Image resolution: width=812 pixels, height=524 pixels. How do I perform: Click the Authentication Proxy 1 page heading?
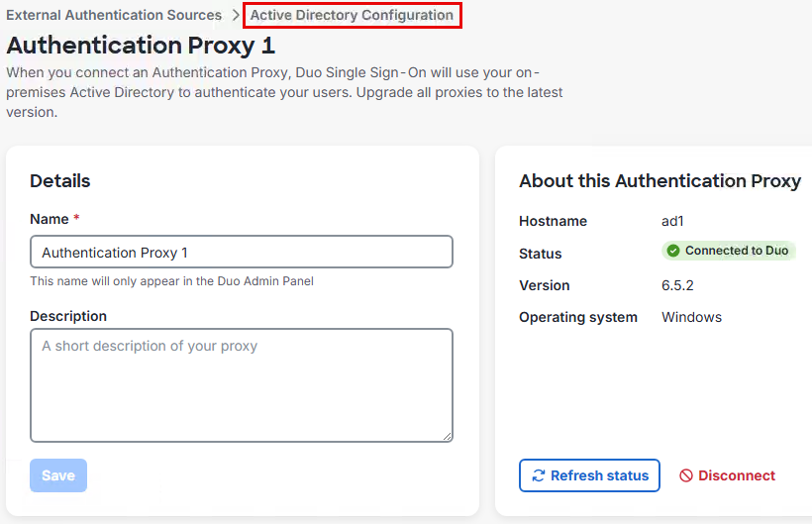[142, 46]
